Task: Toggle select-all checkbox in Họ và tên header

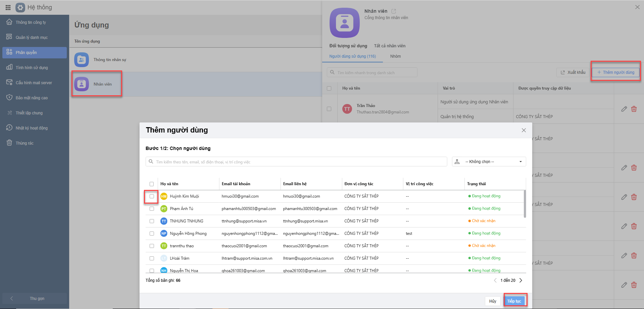Action: (152, 184)
